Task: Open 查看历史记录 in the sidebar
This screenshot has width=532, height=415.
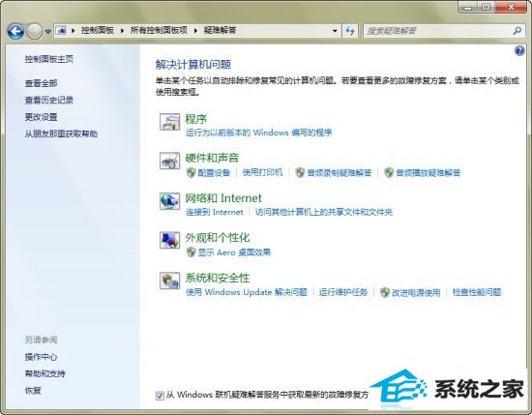Action: coord(49,100)
